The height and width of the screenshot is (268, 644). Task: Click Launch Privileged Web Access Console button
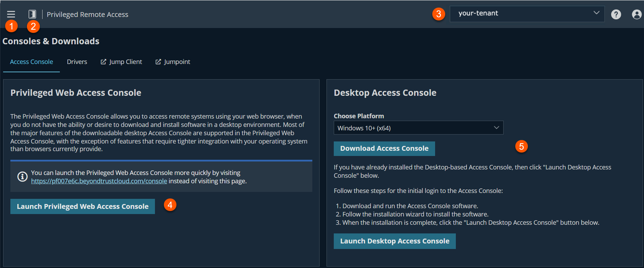83,206
